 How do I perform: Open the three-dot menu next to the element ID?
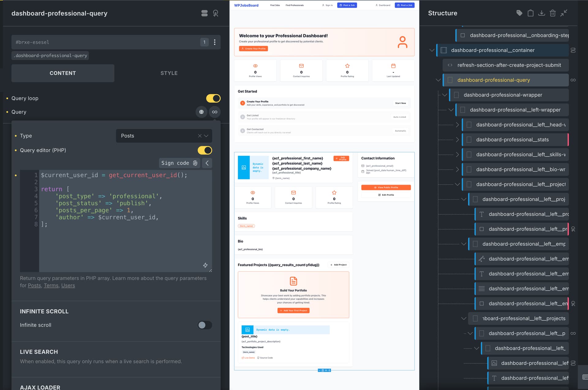(x=214, y=42)
